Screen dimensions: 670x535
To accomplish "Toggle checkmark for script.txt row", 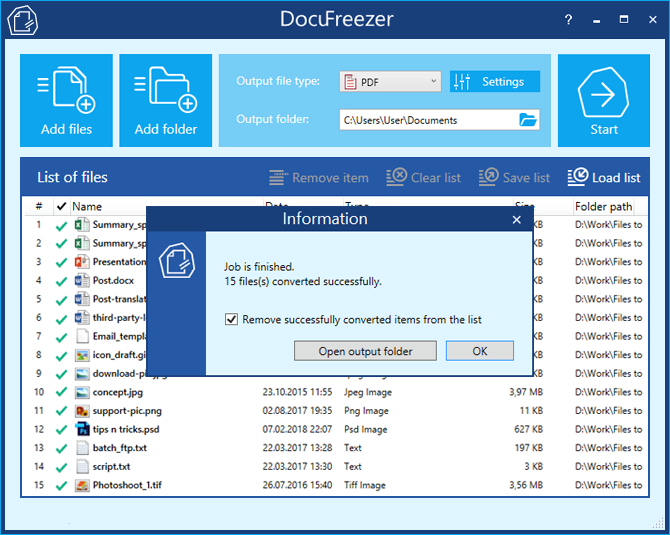I will point(62,467).
